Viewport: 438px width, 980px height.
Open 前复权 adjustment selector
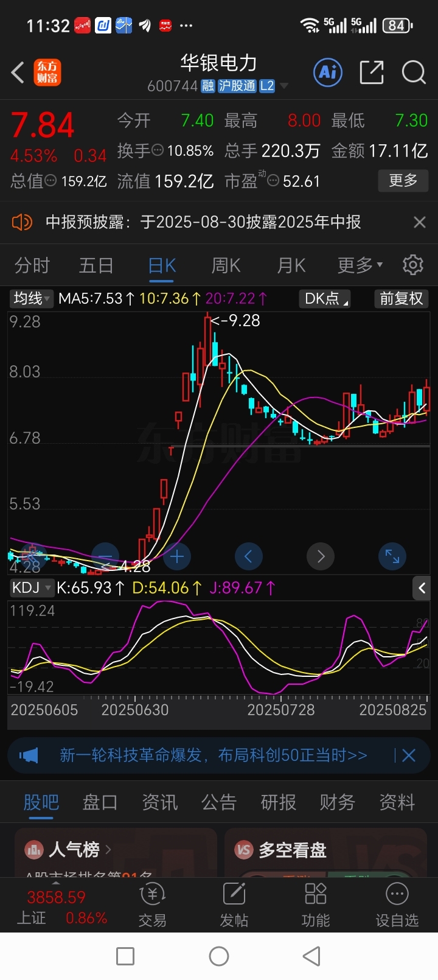coord(401,298)
